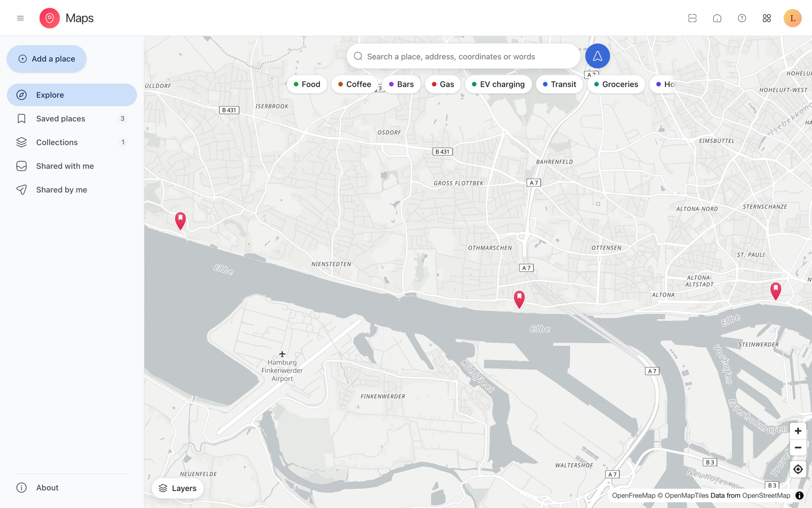Open Shared by me
The height and width of the screenshot is (508, 812).
pyautogui.click(x=72, y=190)
